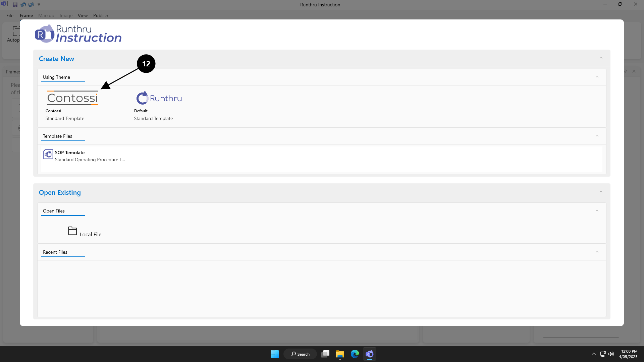Collapse the Open Existing section

click(601, 192)
